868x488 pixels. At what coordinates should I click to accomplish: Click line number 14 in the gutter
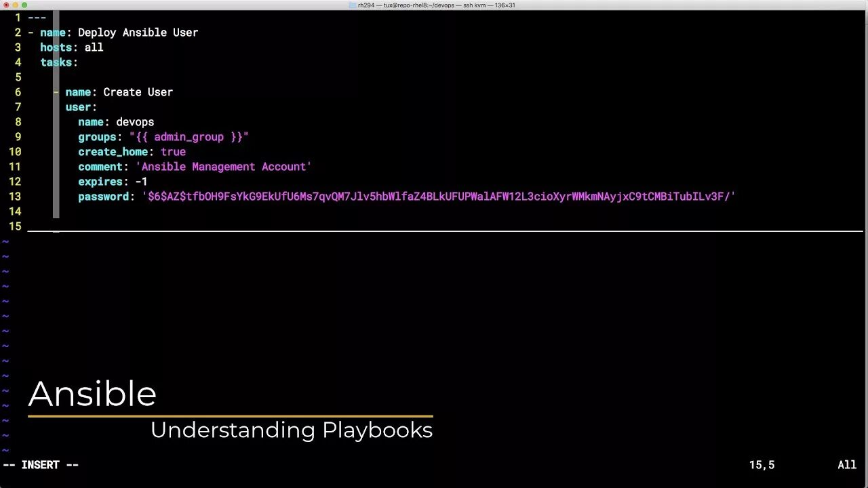coord(14,211)
